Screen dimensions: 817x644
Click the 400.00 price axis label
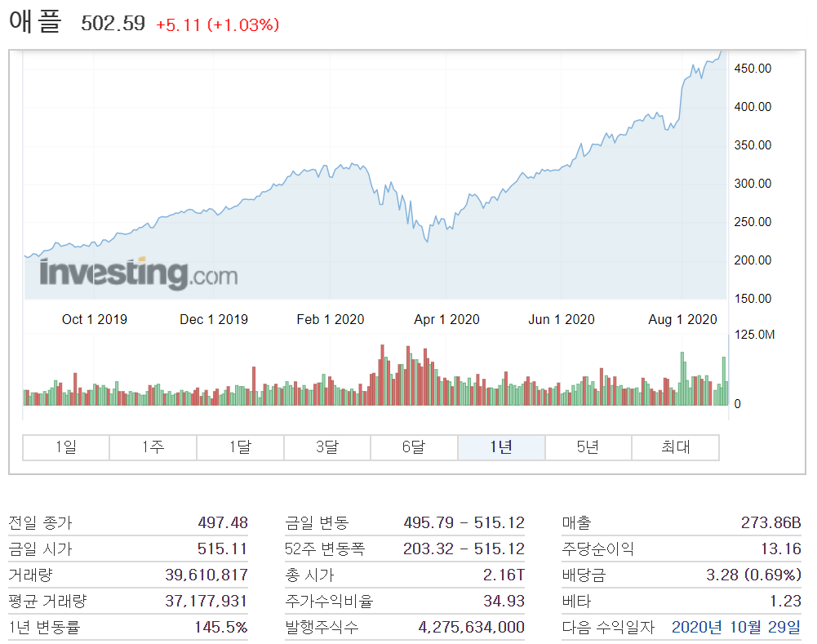pyautogui.click(x=753, y=107)
